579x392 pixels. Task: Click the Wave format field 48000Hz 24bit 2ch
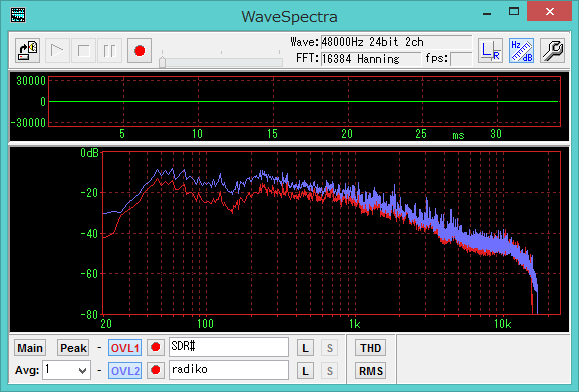[x=396, y=42]
